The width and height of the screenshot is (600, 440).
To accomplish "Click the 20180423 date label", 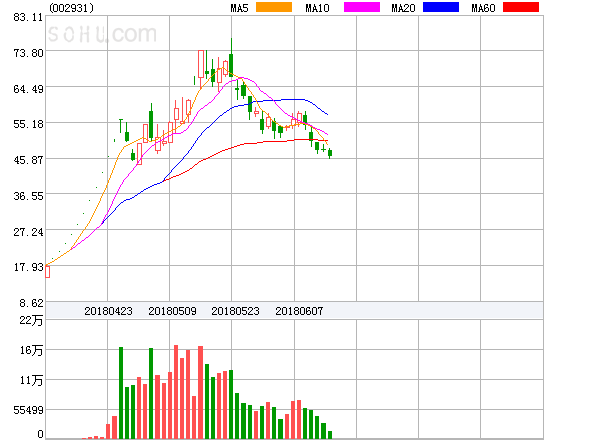I will pos(108,311).
